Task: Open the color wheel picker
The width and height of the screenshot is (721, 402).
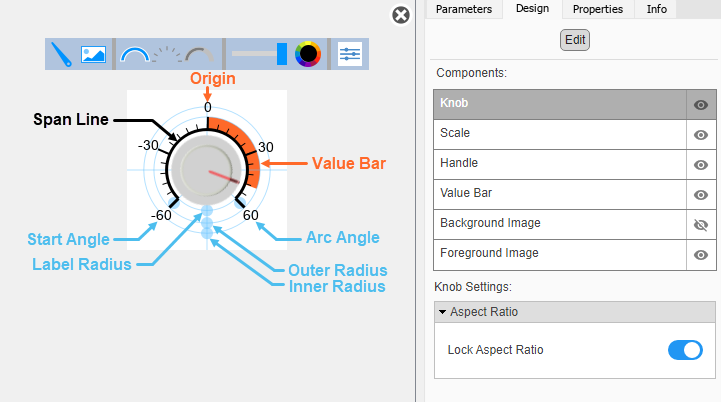Action: pos(308,54)
